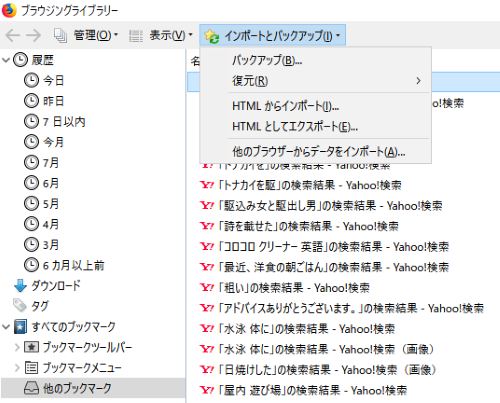Click the blue download arrow icon
The width and height of the screenshot is (500, 403).
pos(20,286)
